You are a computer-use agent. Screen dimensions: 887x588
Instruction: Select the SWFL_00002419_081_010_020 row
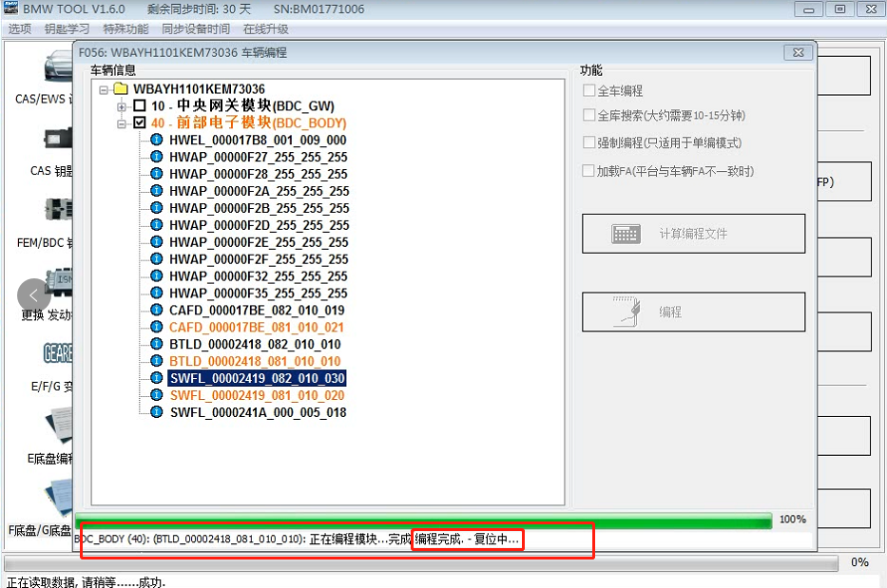(258, 394)
